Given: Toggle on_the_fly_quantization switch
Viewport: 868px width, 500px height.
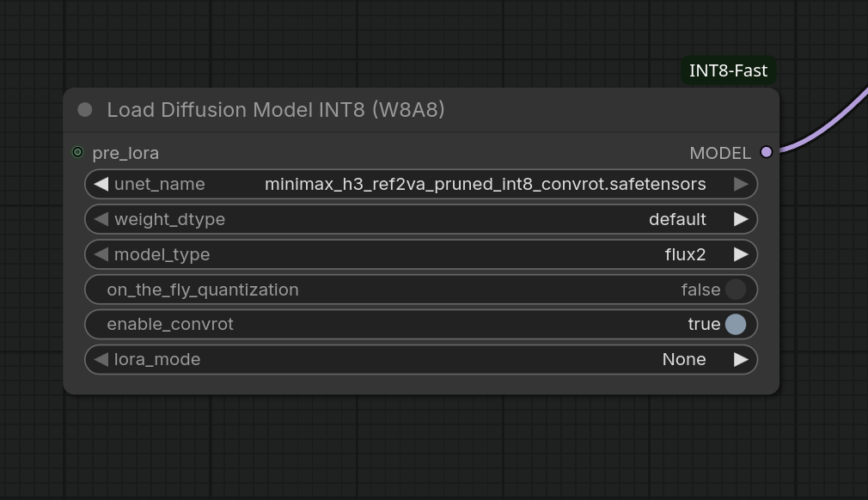Looking at the screenshot, I should tap(735, 290).
